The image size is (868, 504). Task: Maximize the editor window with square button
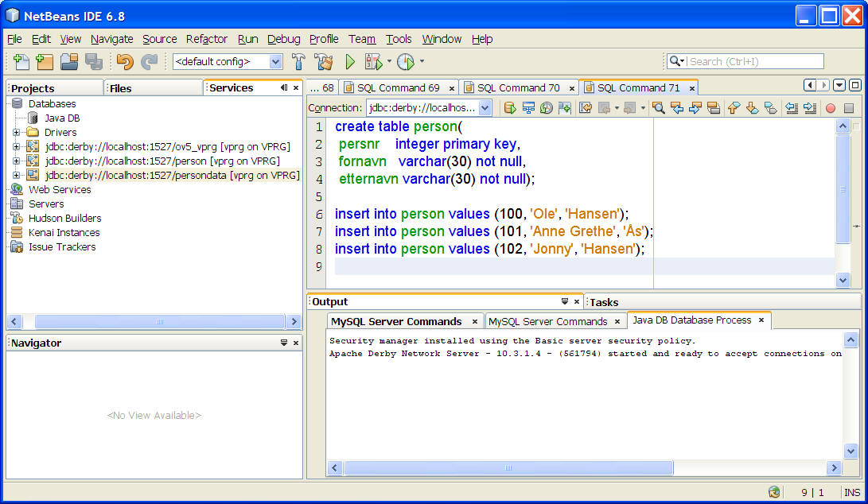(855, 85)
